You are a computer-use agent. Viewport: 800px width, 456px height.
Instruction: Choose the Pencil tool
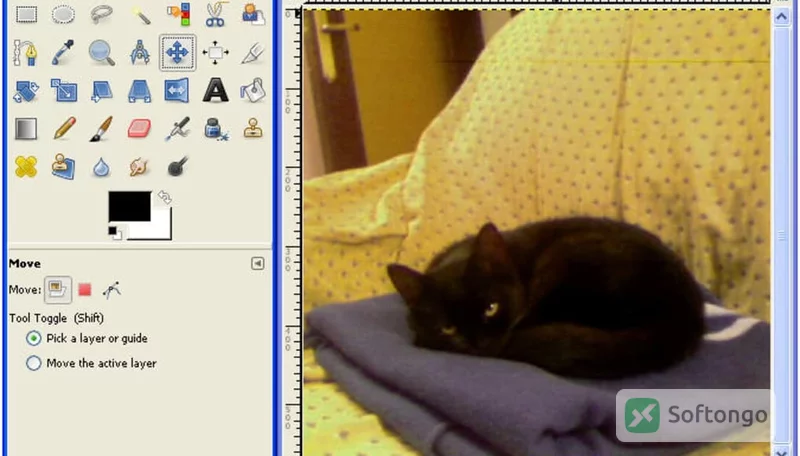[x=64, y=129]
